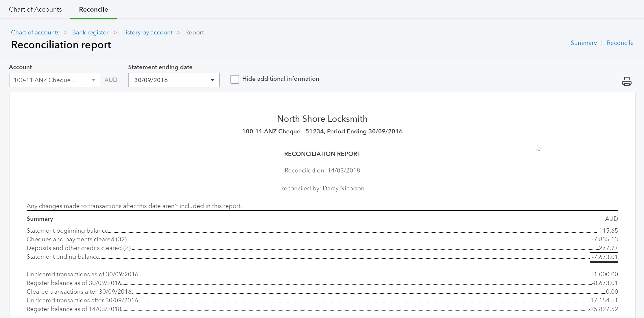Image resolution: width=644 pixels, height=318 pixels.
Task: Click the Reconcile link at top right
Action: point(620,43)
